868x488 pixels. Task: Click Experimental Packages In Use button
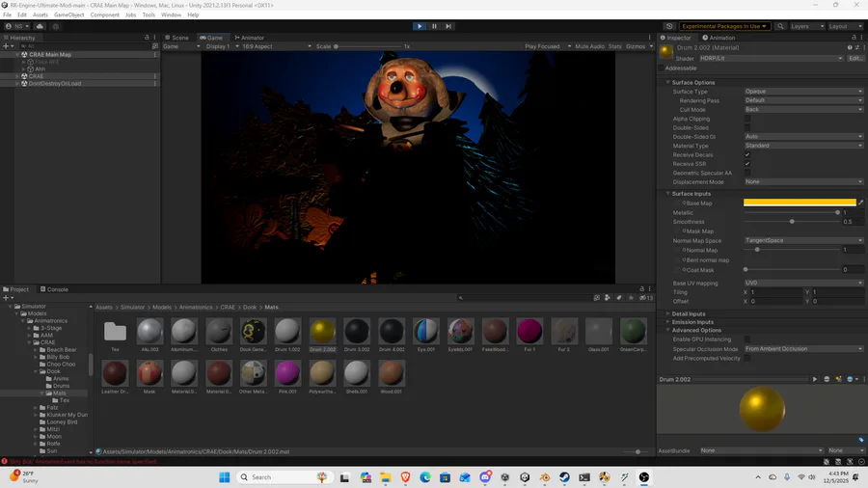click(724, 26)
